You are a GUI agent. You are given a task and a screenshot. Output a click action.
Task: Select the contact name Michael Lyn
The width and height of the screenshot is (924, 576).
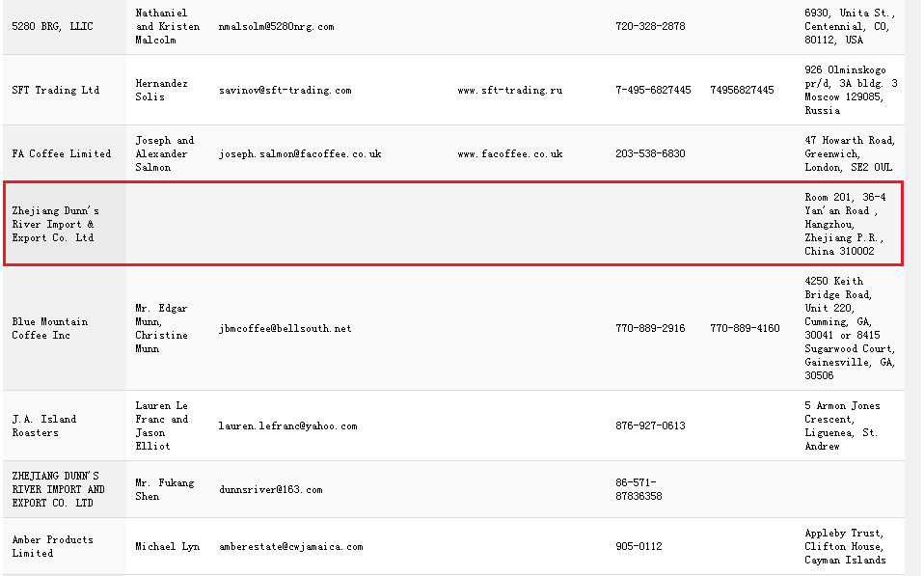click(167, 547)
